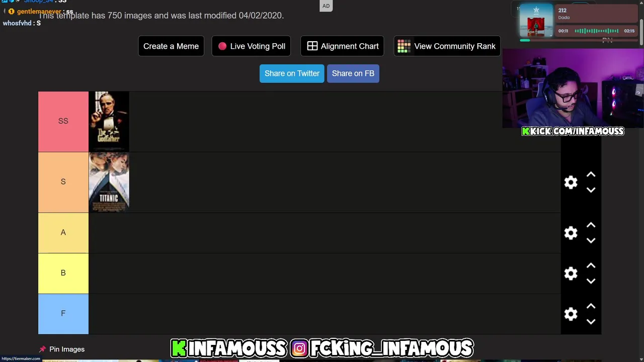Click the F tier label
Viewport: 644px width, 362px height.
[x=63, y=314]
